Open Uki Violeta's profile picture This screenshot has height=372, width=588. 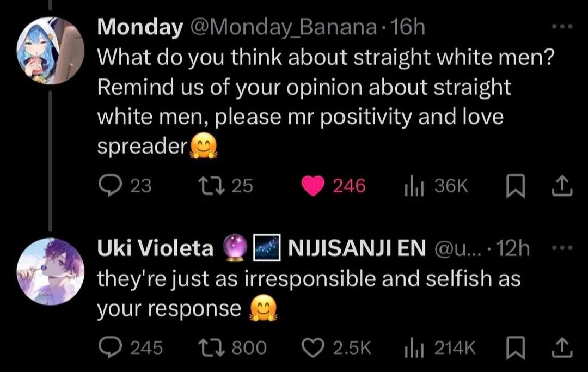tap(50, 271)
